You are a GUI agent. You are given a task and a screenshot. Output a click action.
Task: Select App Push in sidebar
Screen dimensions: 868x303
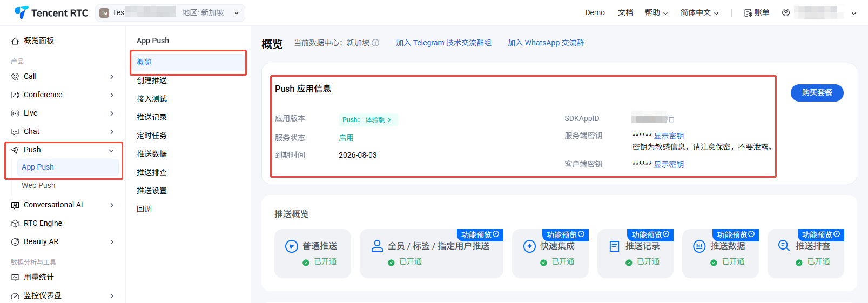[68, 167]
